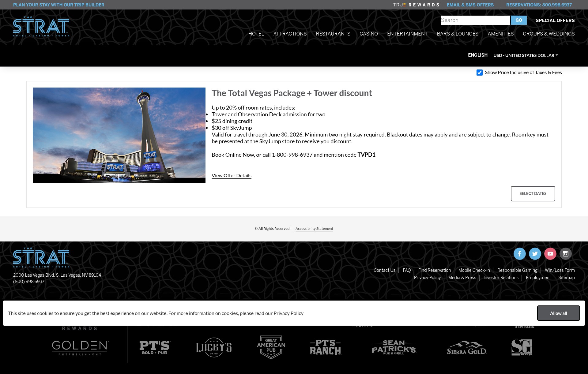Open the CASINO menu
The image size is (588, 374).
368,34
